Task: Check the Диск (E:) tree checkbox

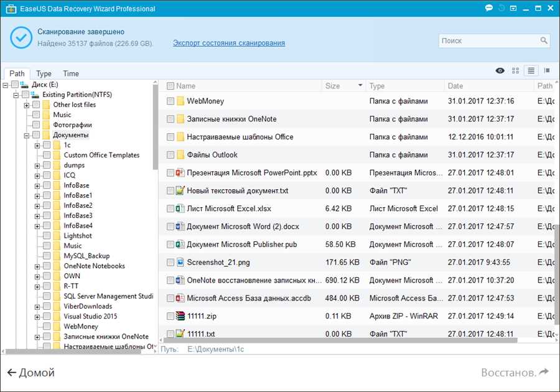Action: point(15,85)
